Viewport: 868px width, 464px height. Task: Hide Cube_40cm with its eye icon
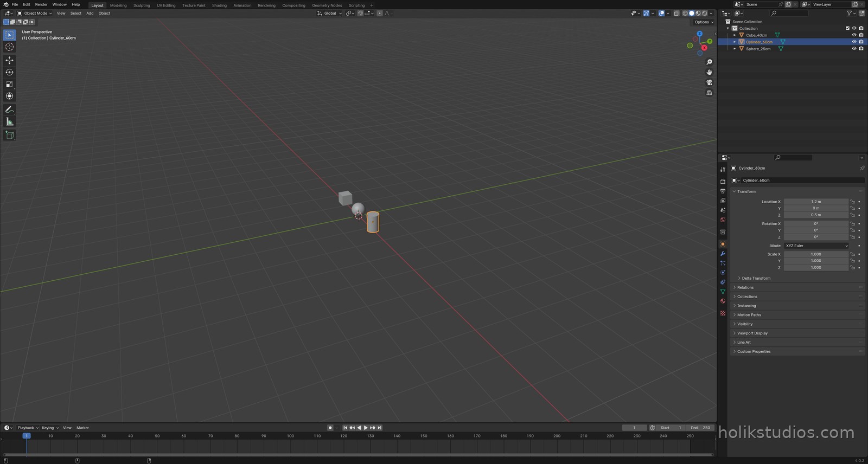[x=854, y=35]
